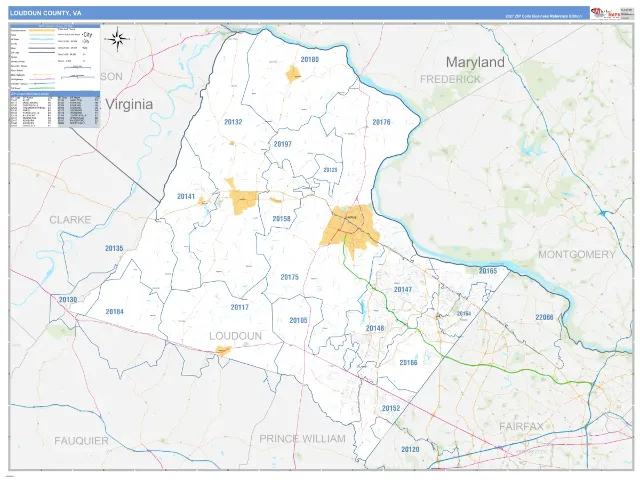This screenshot has height=480, width=640.
Task: Click the MONTGOMERY county label
Action: click(577, 255)
